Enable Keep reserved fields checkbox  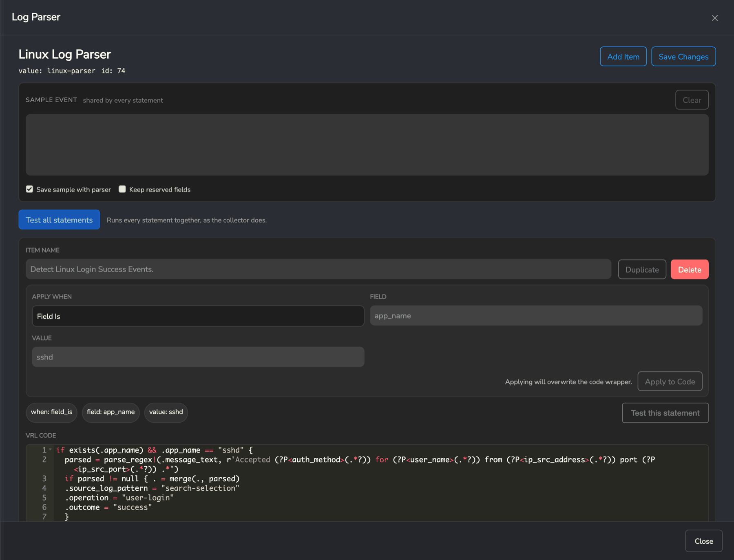click(122, 189)
